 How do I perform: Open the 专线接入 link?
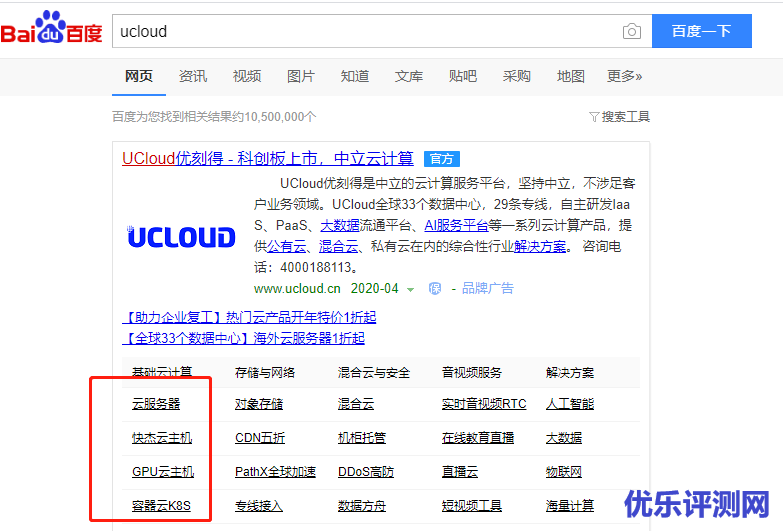point(259,506)
